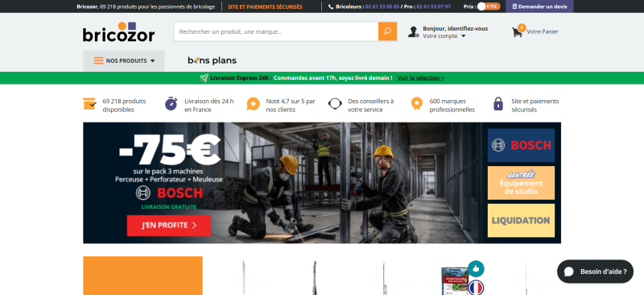Expand the Votre compte dropdown arrow
Image resolution: width=644 pixels, height=295 pixels.
pos(464,36)
